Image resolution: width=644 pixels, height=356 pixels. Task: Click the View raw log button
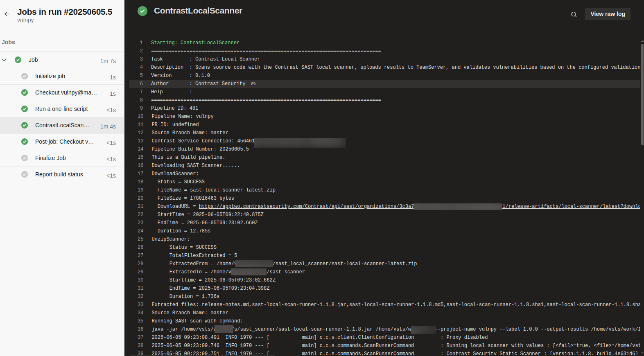607,14
